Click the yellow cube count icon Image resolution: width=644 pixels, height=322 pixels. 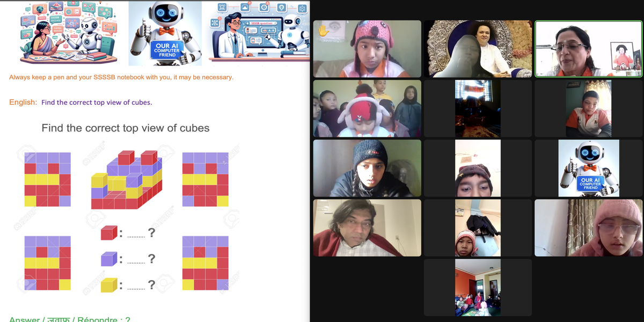click(108, 285)
